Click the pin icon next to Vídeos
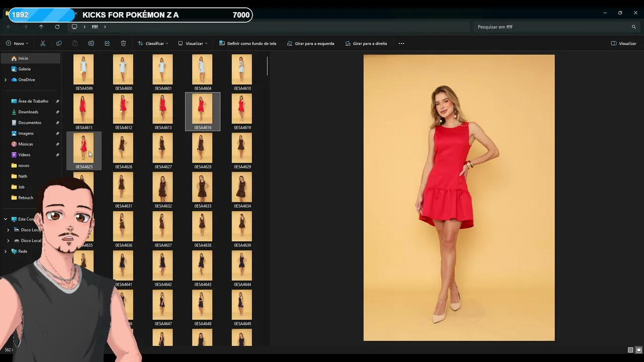Screen dimensions: 644x362 pos(57,155)
